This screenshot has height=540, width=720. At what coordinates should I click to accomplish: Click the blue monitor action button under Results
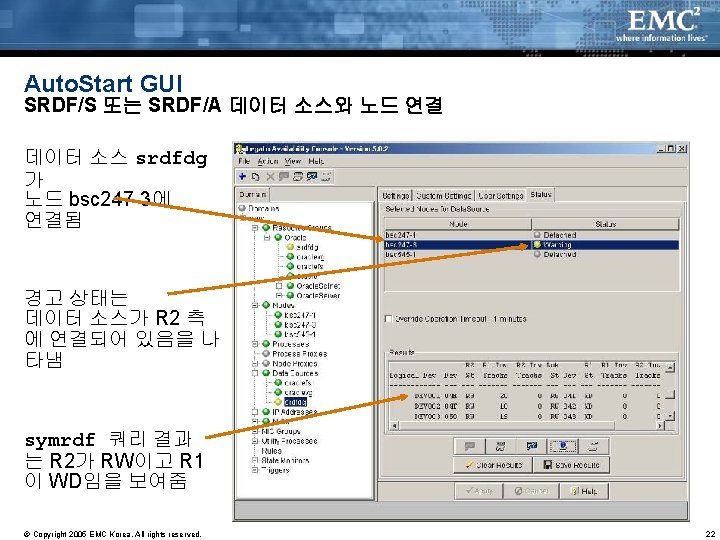click(x=532, y=446)
